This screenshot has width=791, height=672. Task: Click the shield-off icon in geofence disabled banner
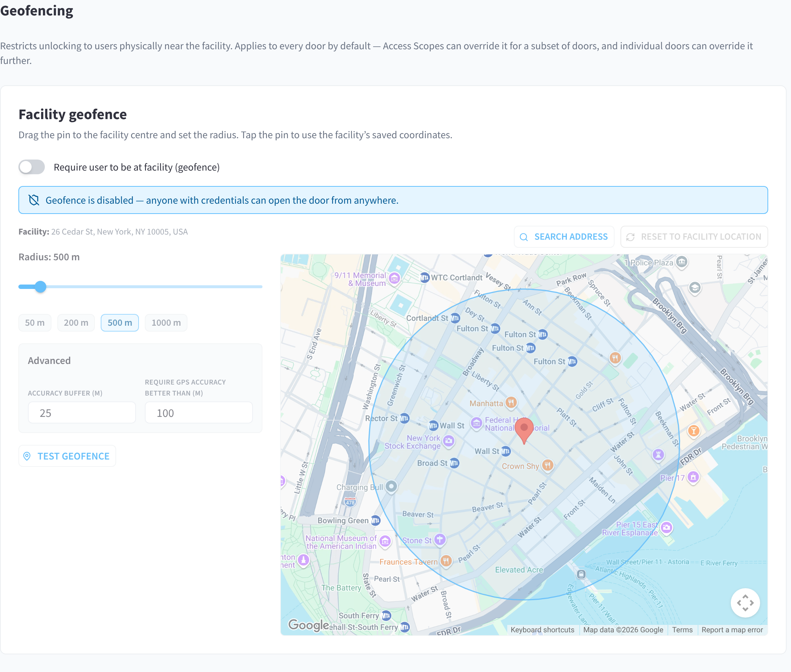34,200
